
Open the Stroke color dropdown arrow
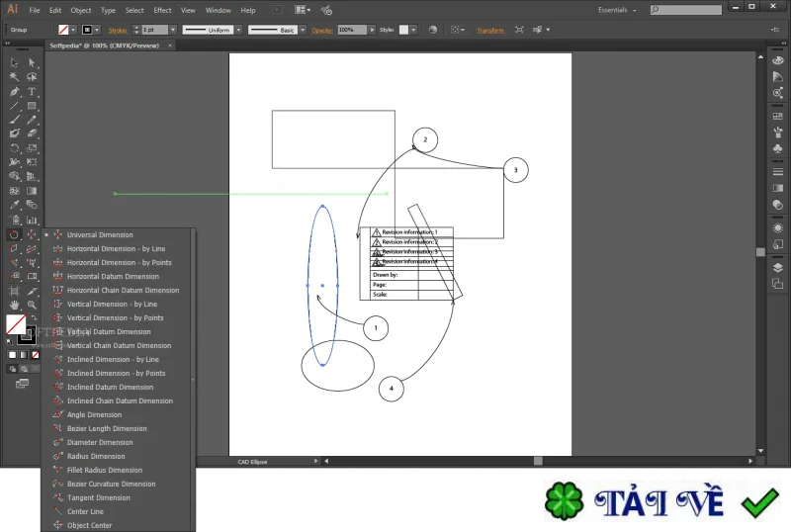pos(97,30)
